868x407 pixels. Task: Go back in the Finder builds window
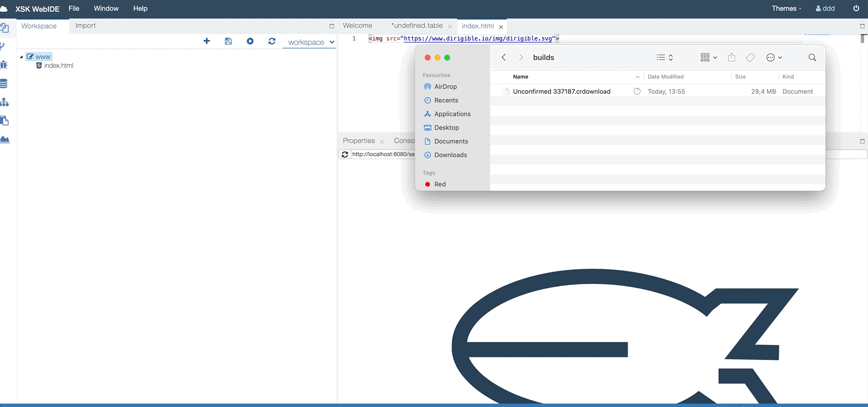click(x=504, y=58)
